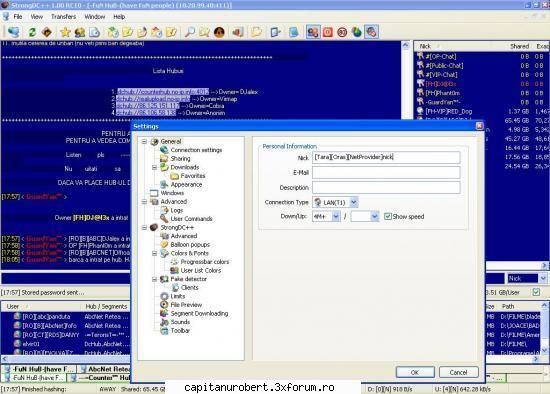
Task: Open the Up speed dropdown
Action: (375, 216)
